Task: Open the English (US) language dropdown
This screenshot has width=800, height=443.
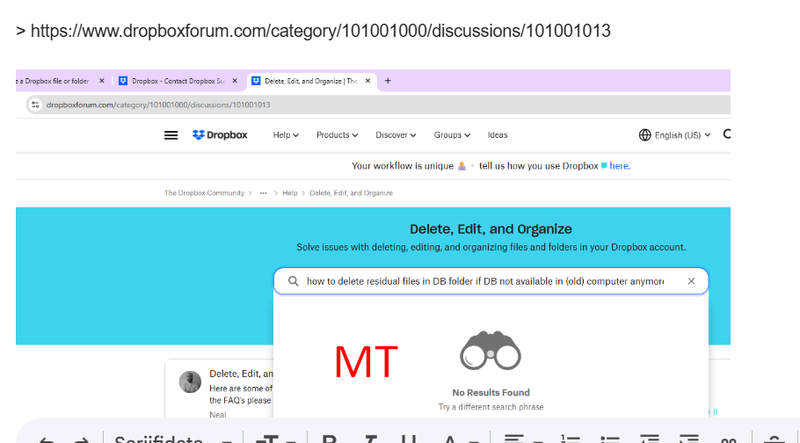Action: pos(682,135)
